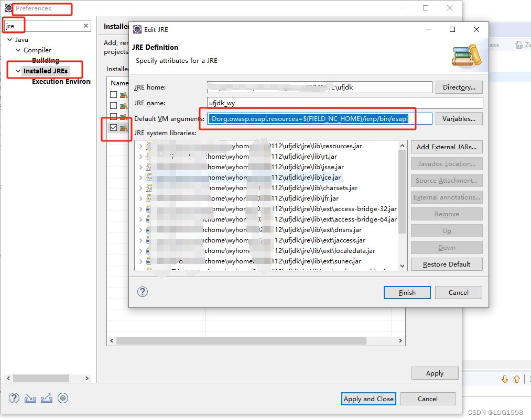Select the jaccess.jar row
Screen dimensions: 531x420
coord(256,240)
